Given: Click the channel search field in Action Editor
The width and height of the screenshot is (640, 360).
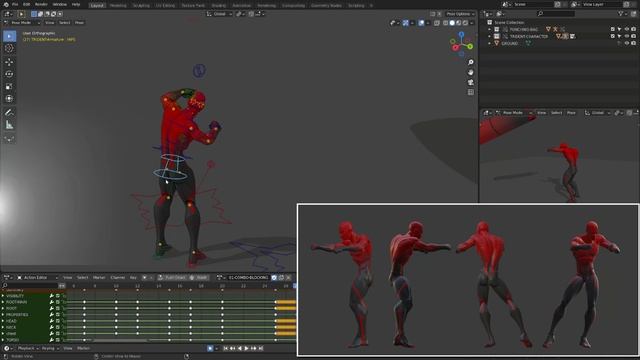Looking at the screenshot, I should click(x=29, y=285).
